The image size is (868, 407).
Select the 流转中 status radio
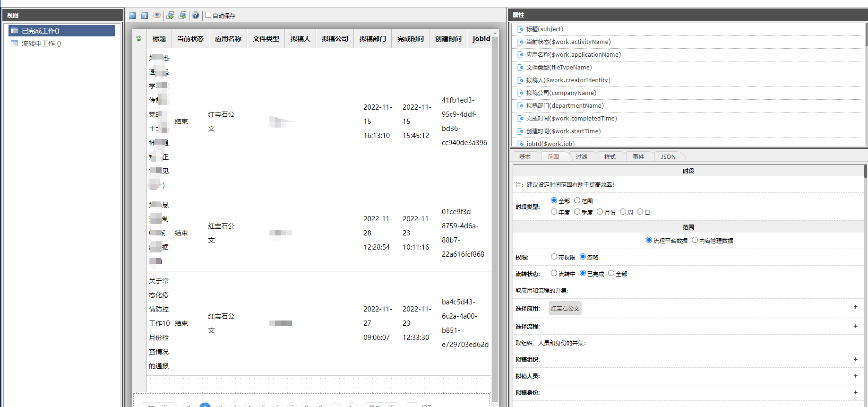point(554,273)
